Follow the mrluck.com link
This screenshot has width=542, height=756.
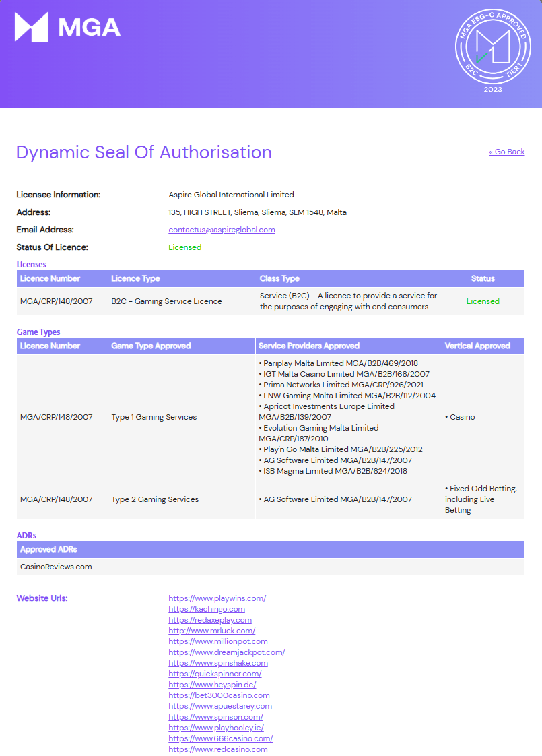coord(212,631)
